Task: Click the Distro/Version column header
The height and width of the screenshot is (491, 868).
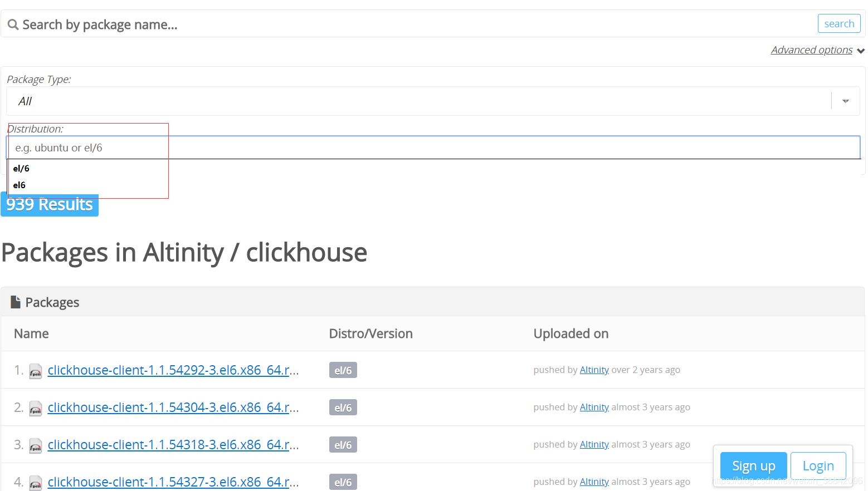Action: click(371, 333)
